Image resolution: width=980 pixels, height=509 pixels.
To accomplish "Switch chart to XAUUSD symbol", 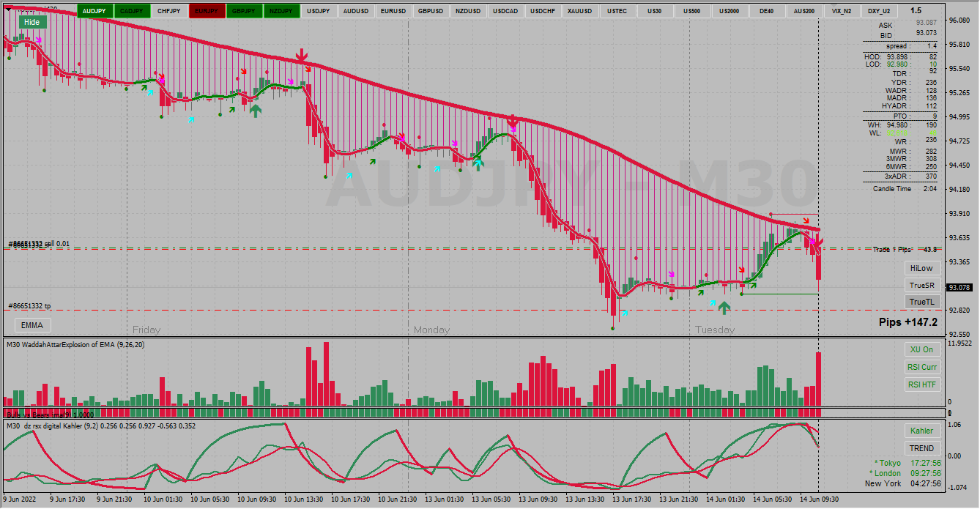I will coord(580,11).
